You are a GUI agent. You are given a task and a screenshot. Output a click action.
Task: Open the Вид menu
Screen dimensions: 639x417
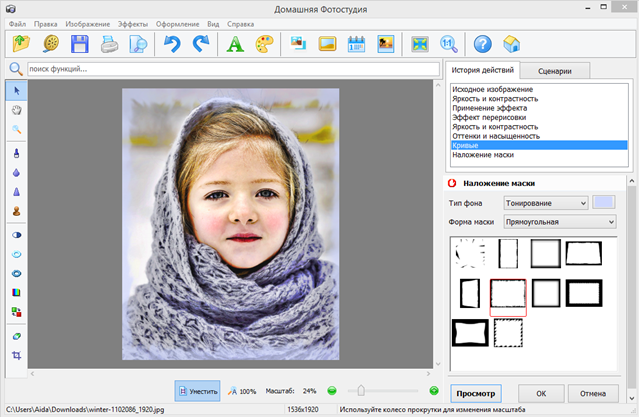[x=213, y=24]
